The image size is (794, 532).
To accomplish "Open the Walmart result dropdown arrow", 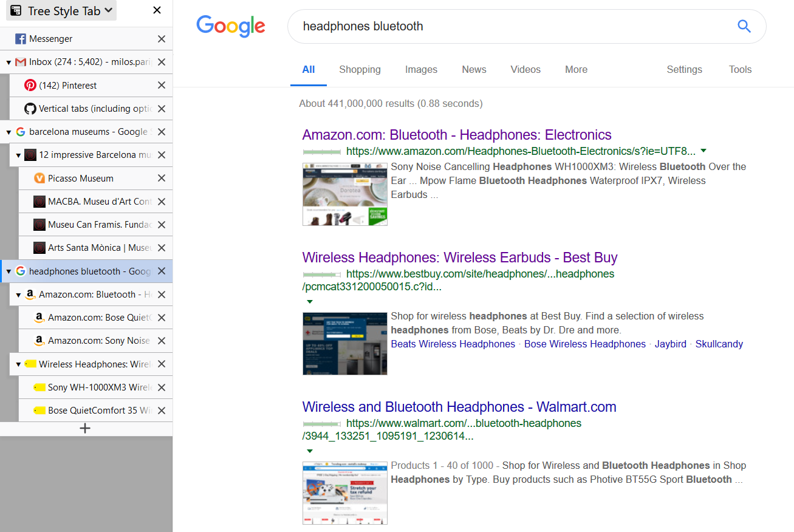I will 310,451.
